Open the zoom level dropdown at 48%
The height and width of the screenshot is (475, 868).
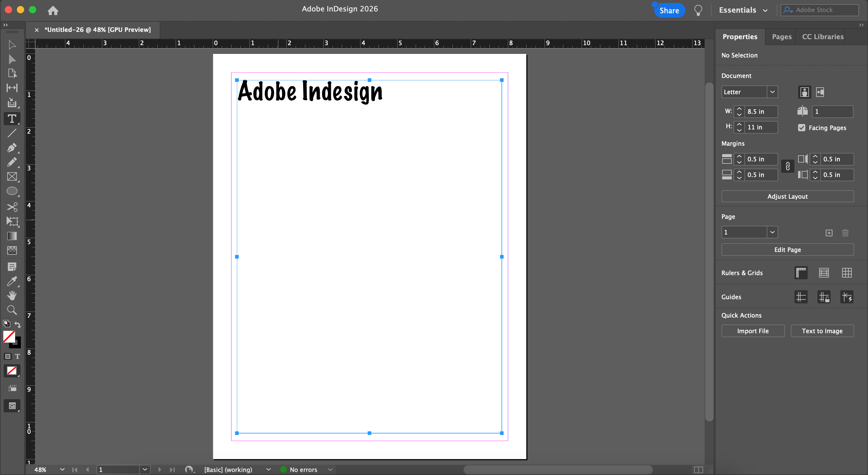pos(62,469)
